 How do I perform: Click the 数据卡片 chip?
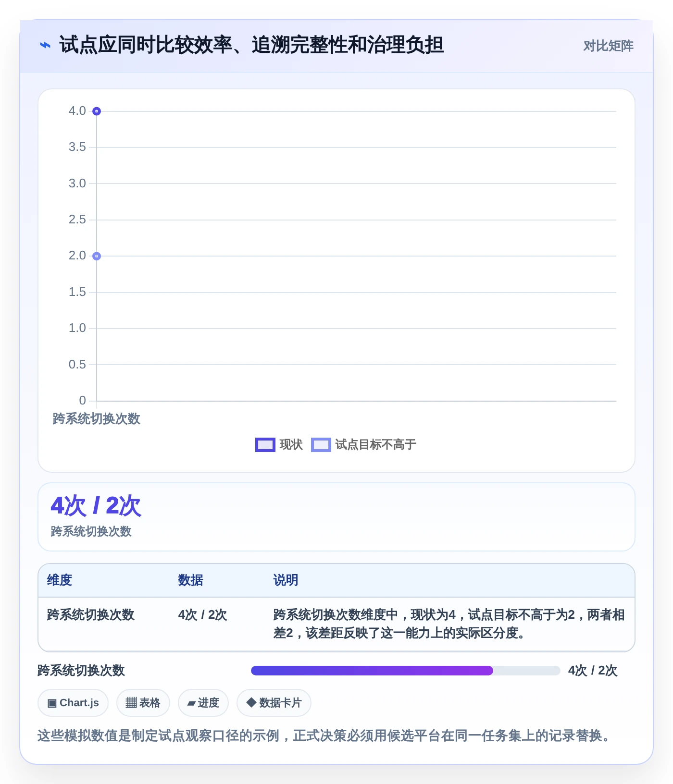pos(274,703)
